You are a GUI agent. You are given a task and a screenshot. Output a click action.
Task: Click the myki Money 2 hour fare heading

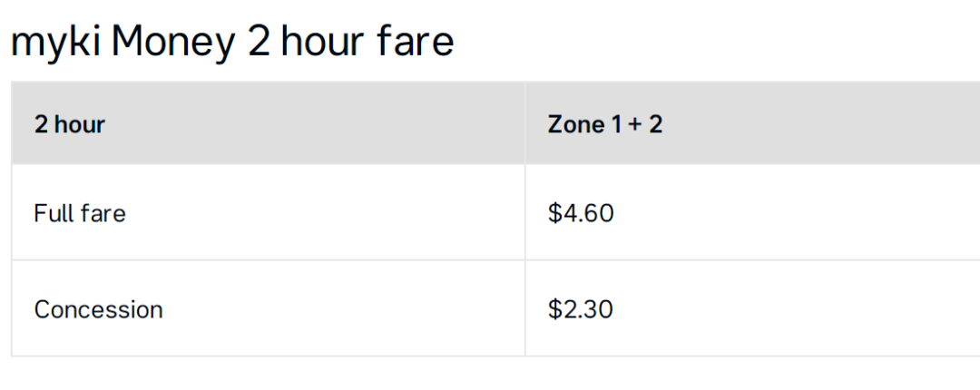click(232, 43)
